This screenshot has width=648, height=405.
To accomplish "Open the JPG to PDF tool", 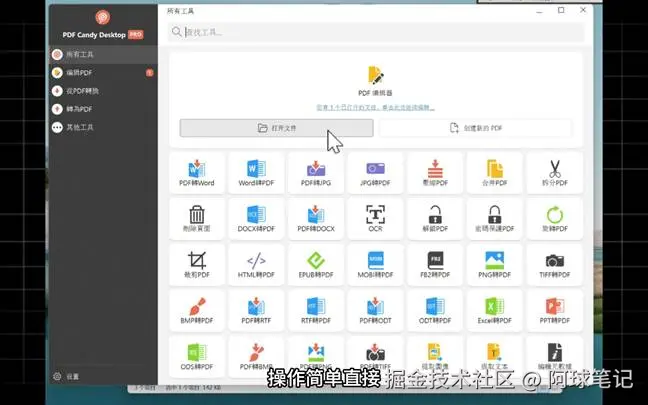I will pyautogui.click(x=375, y=173).
